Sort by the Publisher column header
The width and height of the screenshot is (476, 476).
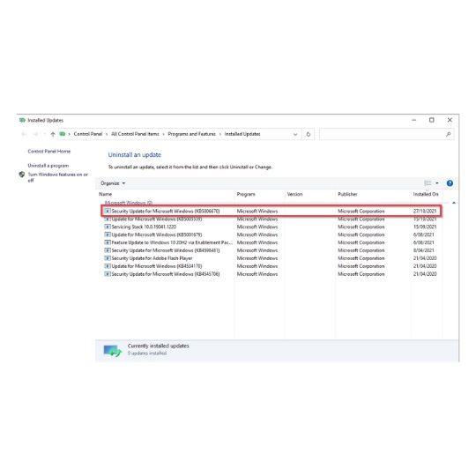click(x=347, y=194)
